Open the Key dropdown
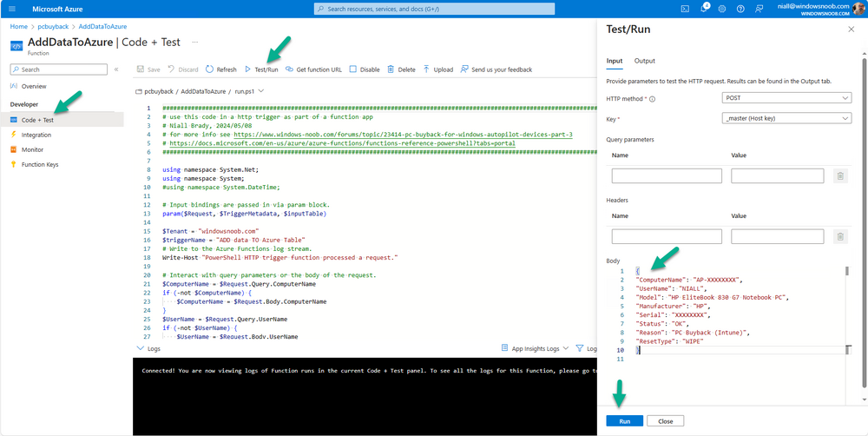The height and width of the screenshot is (436, 868). [x=786, y=119]
